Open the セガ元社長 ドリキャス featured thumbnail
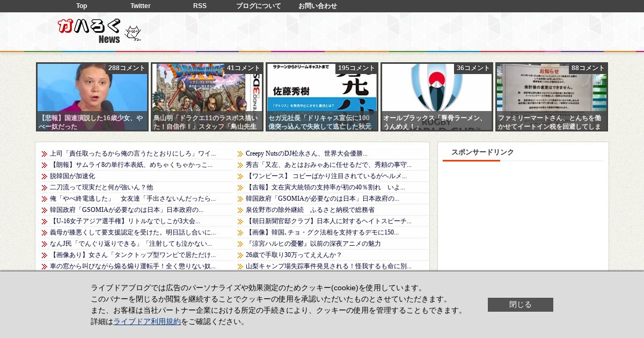 click(322, 97)
